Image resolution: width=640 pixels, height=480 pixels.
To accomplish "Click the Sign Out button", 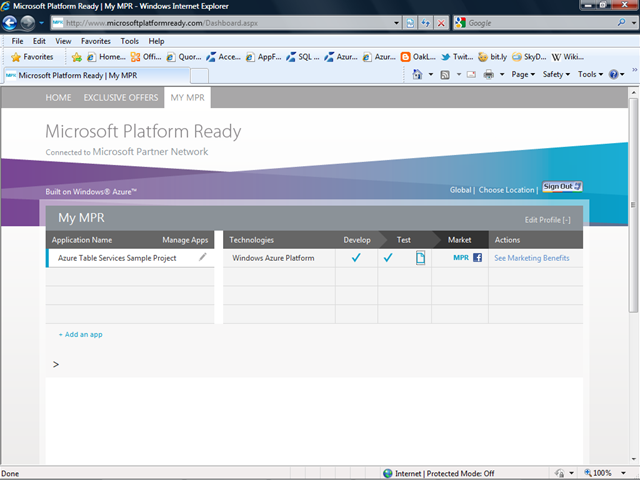I will 561,187.
